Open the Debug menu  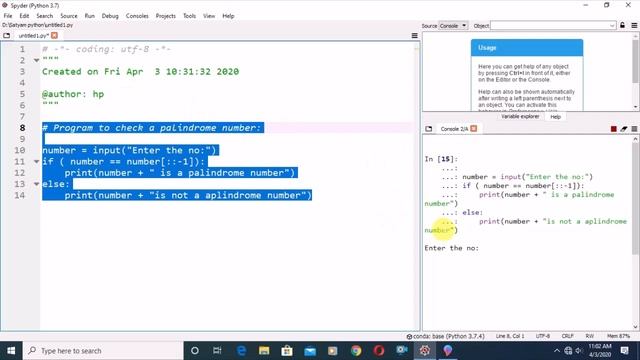pos(110,16)
